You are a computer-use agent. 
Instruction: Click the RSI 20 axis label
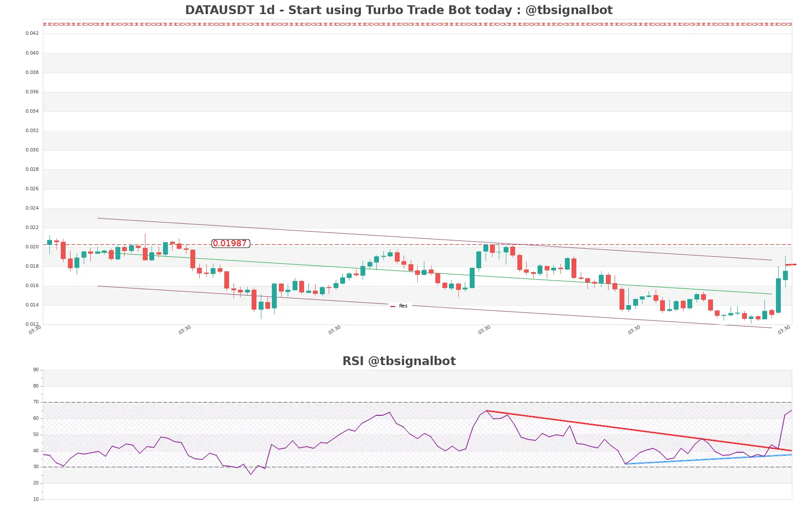[x=36, y=483]
